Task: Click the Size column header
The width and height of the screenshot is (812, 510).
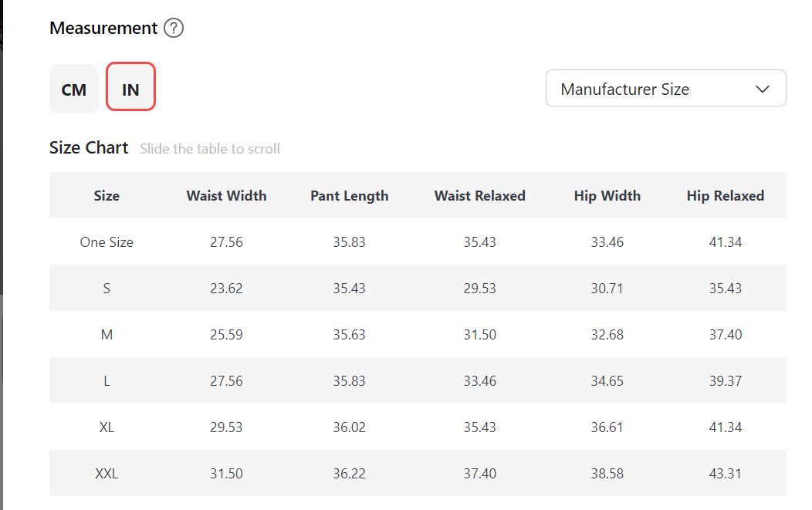Action: pos(107,196)
